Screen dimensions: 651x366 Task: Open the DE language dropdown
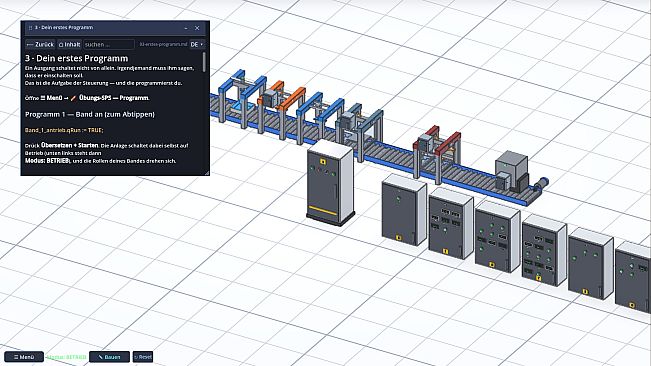point(197,44)
